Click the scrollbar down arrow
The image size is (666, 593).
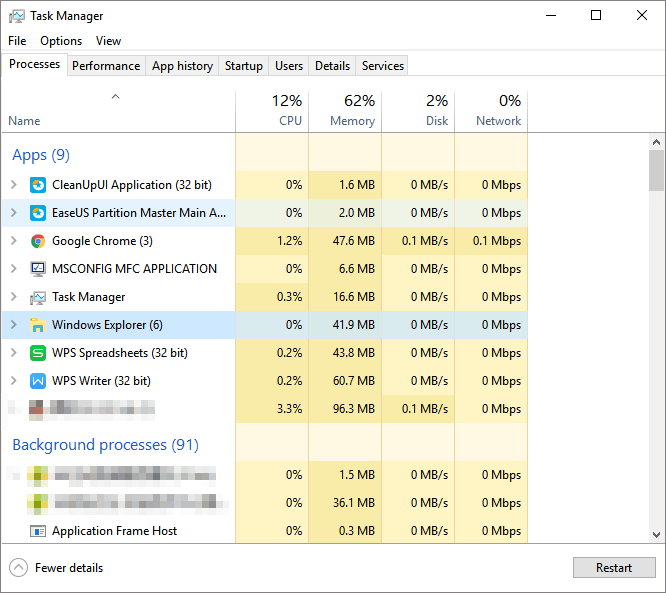tap(656, 535)
